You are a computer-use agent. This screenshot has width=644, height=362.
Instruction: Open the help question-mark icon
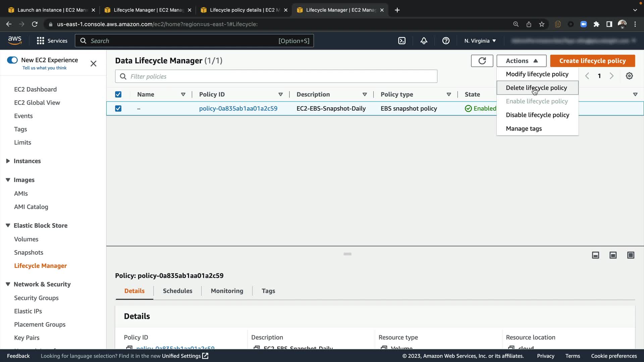point(446,41)
